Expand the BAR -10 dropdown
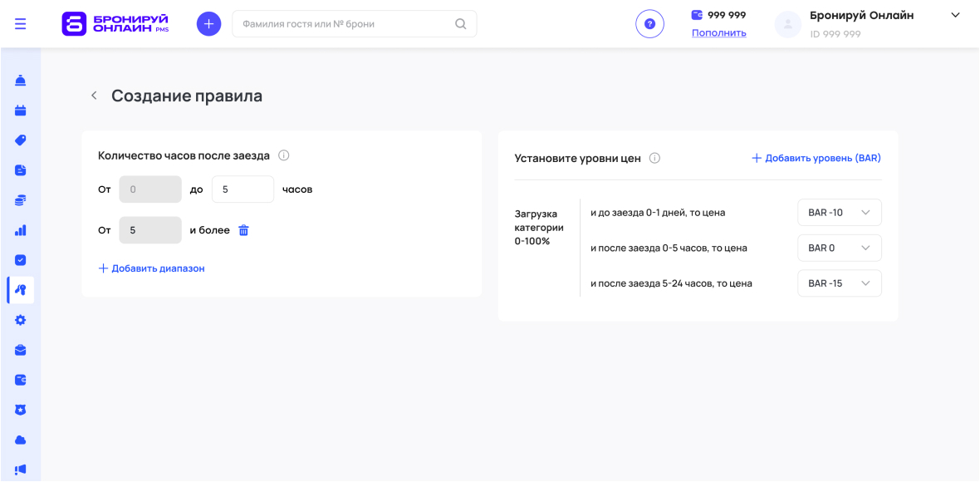980x482 pixels. pos(839,213)
